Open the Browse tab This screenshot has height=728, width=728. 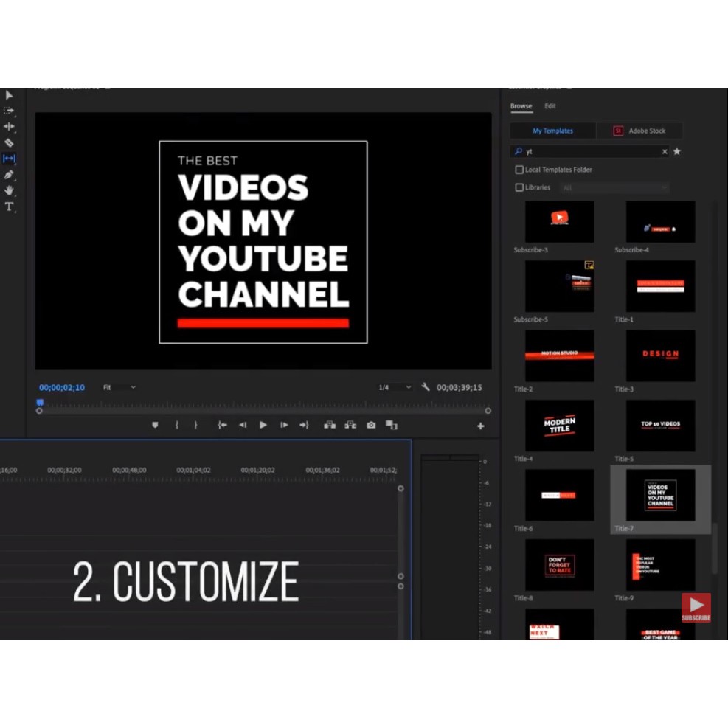[521, 106]
